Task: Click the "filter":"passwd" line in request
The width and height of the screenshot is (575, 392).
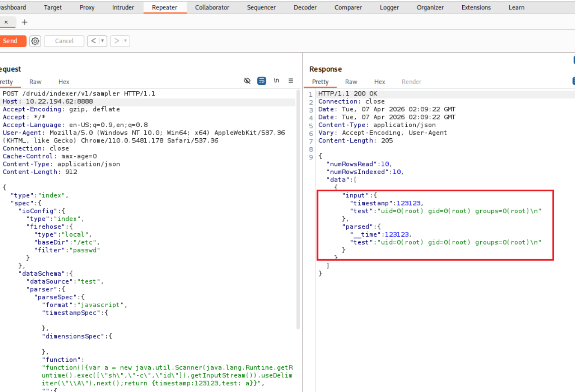Action: (67, 250)
